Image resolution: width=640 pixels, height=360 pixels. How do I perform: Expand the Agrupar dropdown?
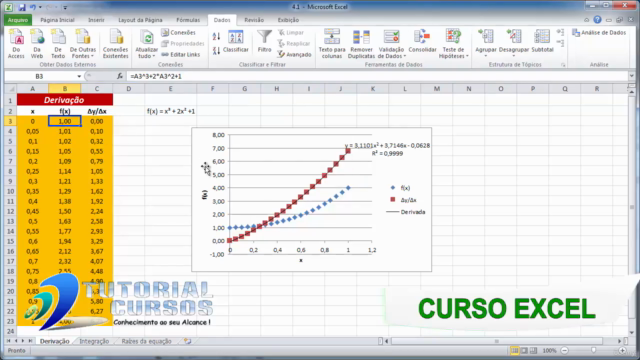pos(486,44)
